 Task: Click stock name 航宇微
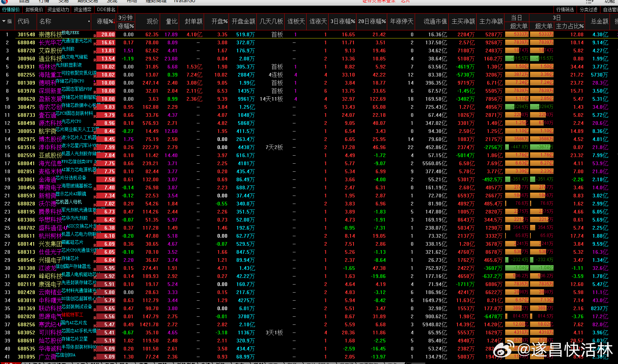[47, 131]
